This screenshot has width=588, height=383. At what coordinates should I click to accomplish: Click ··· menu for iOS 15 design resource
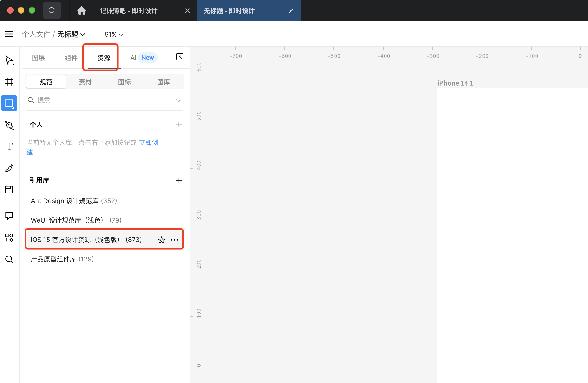[175, 239]
